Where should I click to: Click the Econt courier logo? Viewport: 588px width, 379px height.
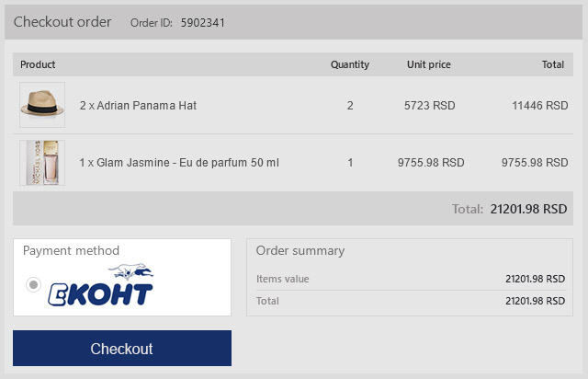(101, 286)
